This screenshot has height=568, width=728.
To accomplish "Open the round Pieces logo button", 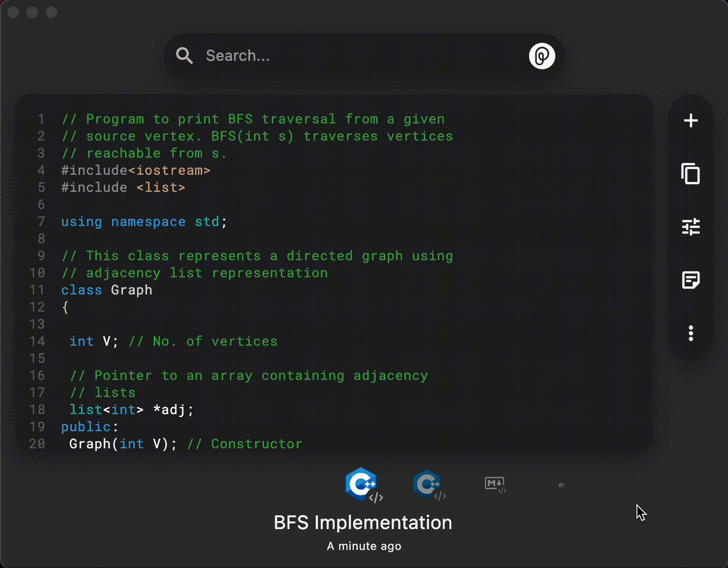I will (542, 56).
